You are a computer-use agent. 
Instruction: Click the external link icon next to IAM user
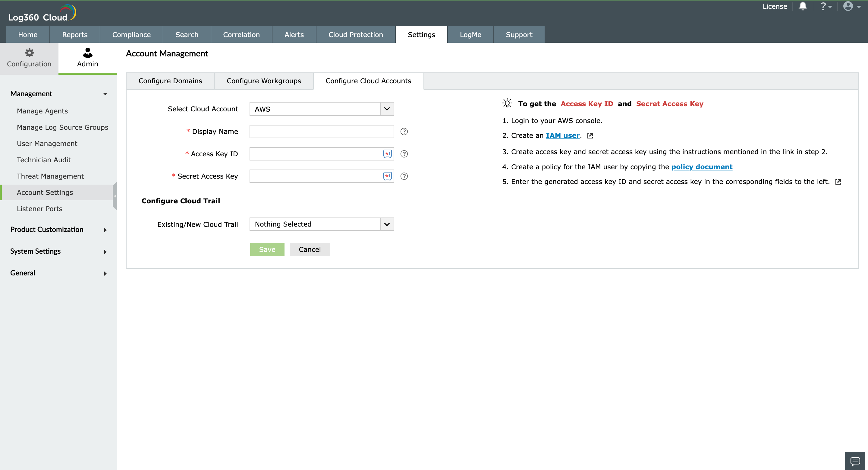590,135
